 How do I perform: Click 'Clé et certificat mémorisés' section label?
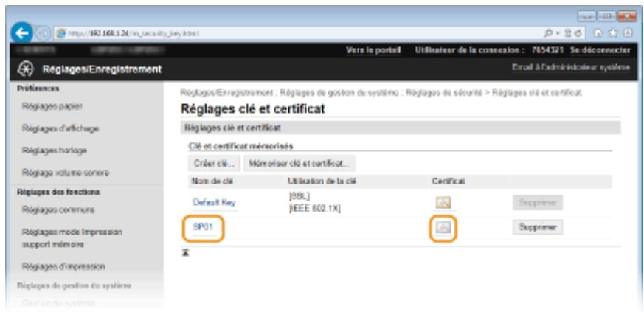(240, 146)
